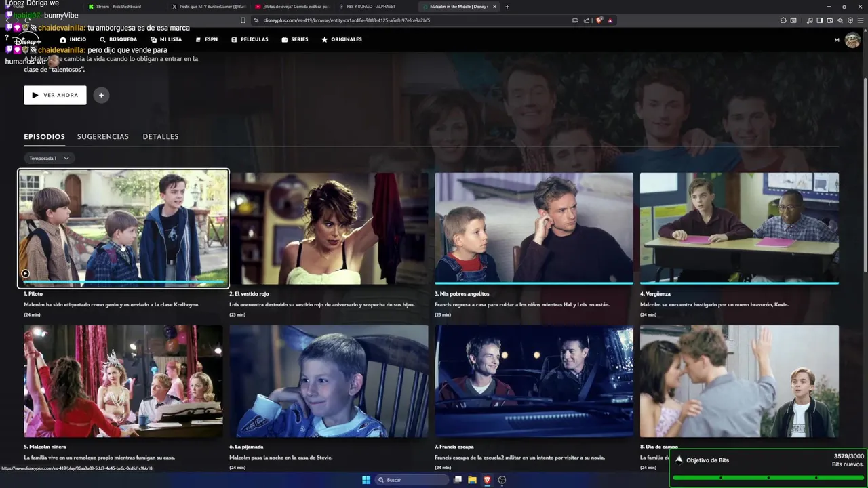Click the Brave VPN shield icon
868x488 pixels.
click(x=850, y=20)
